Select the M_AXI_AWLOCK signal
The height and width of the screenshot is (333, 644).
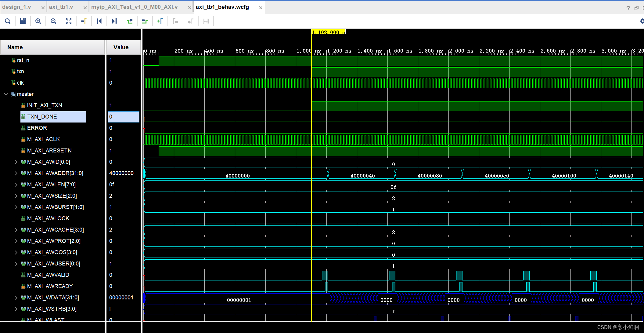tap(48, 218)
